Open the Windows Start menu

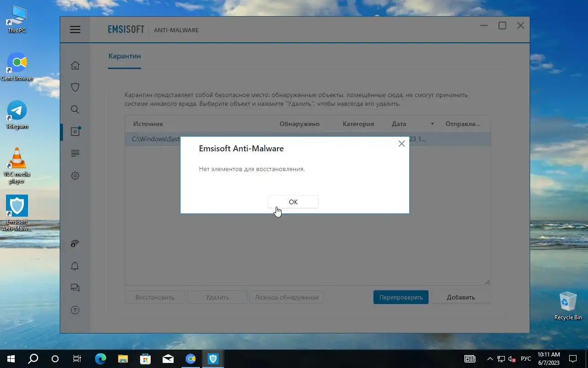pyautogui.click(x=11, y=359)
